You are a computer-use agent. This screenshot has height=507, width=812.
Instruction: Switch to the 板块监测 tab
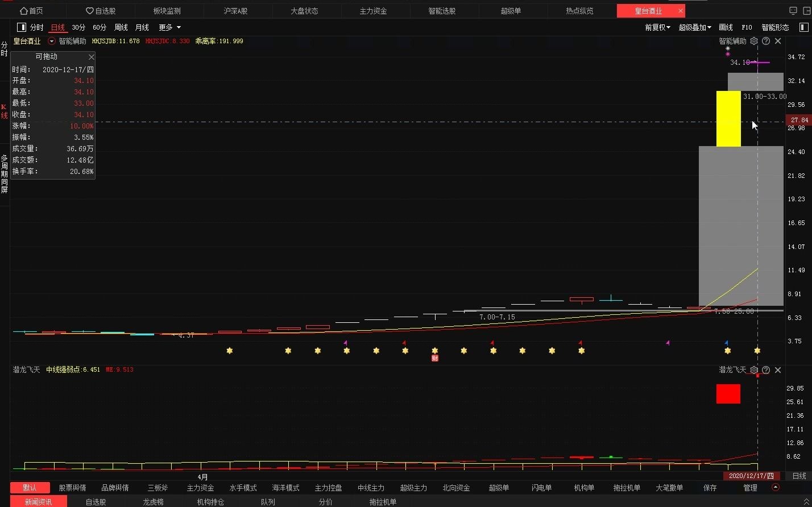pyautogui.click(x=167, y=11)
